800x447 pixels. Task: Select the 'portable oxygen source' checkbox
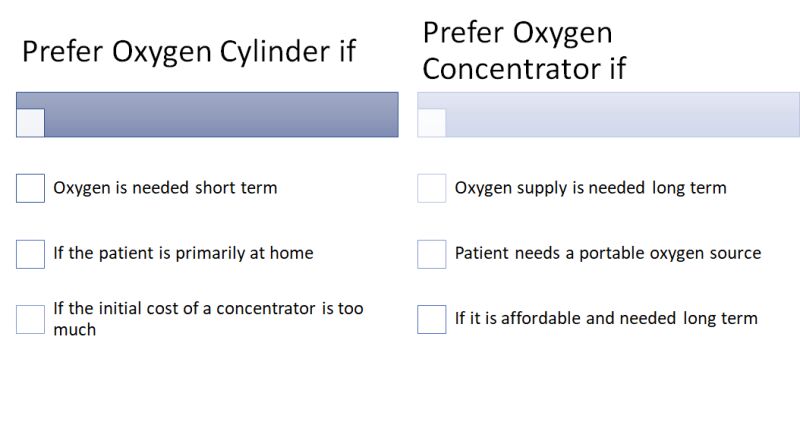(x=431, y=254)
